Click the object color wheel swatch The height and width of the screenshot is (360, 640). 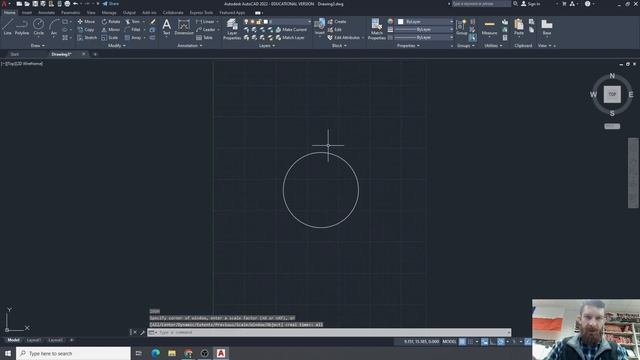pyautogui.click(x=390, y=21)
